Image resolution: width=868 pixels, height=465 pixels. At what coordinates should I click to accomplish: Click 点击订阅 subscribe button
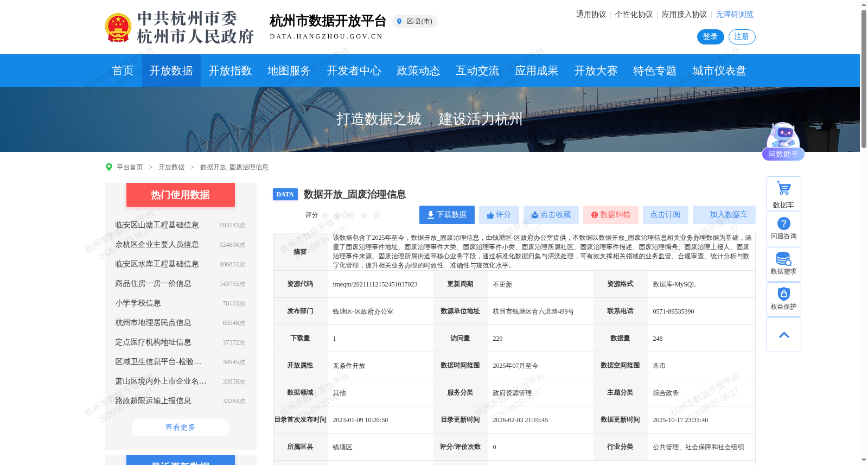coord(666,215)
